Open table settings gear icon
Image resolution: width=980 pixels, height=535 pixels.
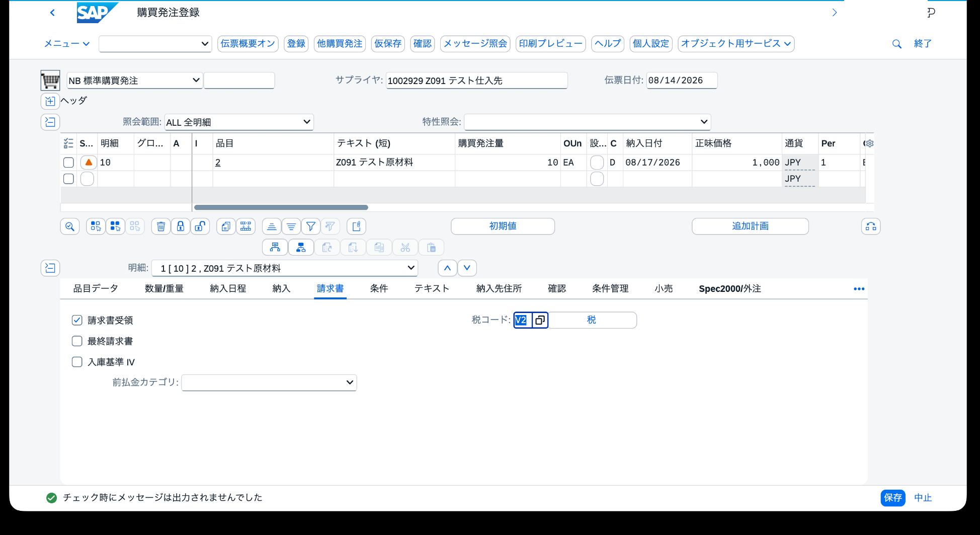coord(869,143)
